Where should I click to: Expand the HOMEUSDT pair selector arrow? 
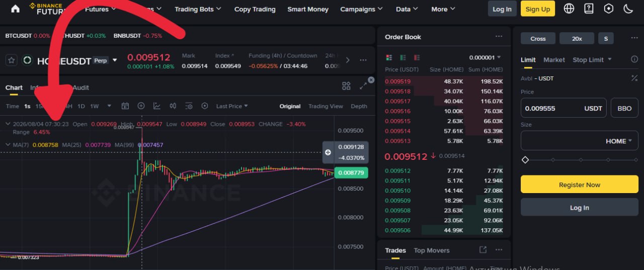point(115,60)
